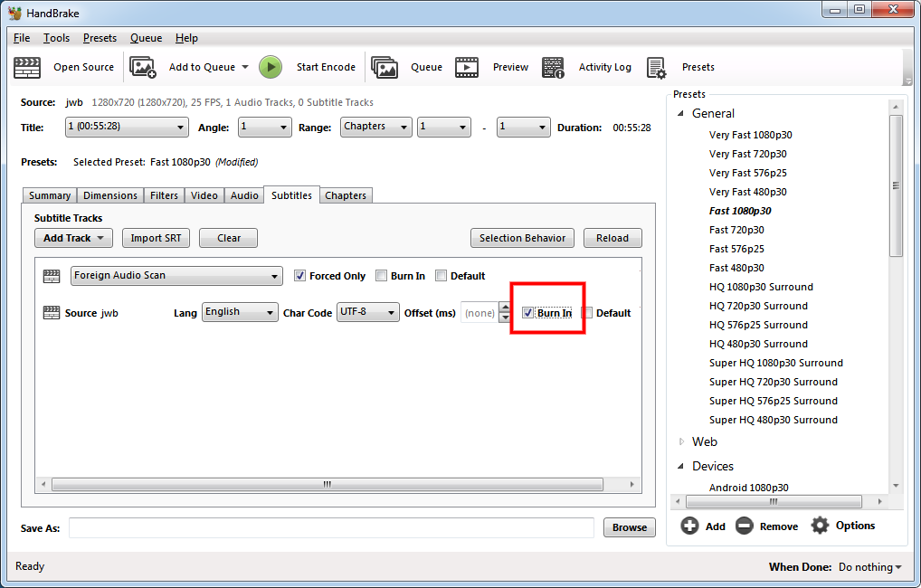Image resolution: width=921 pixels, height=588 pixels.
Task: Open the end chapter dropdown
Action: (523, 127)
